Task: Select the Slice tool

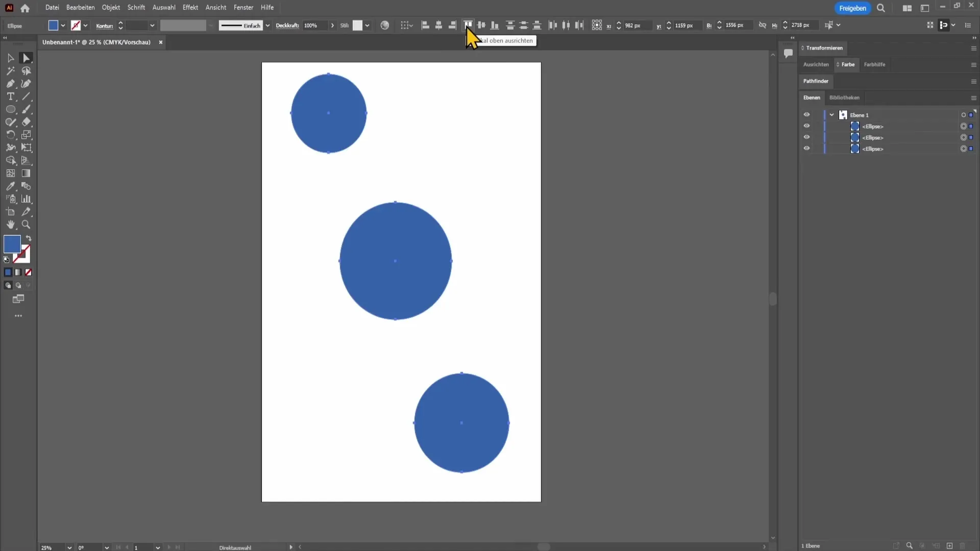Action: tap(26, 212)
